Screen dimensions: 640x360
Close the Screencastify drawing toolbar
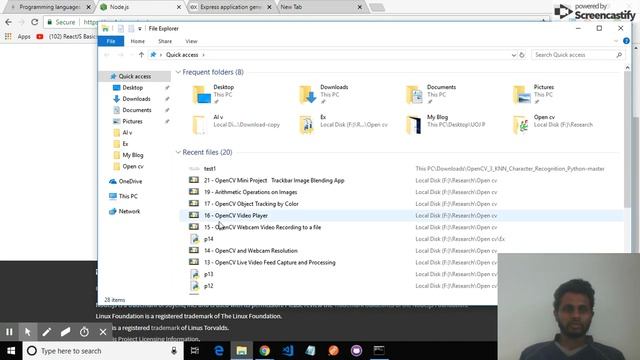point(103,332)
